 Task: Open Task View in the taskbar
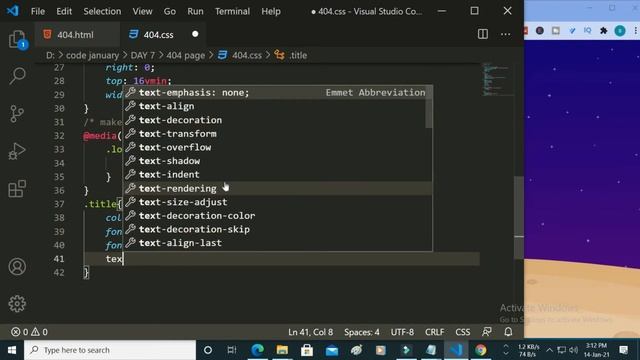click(232, 350)
